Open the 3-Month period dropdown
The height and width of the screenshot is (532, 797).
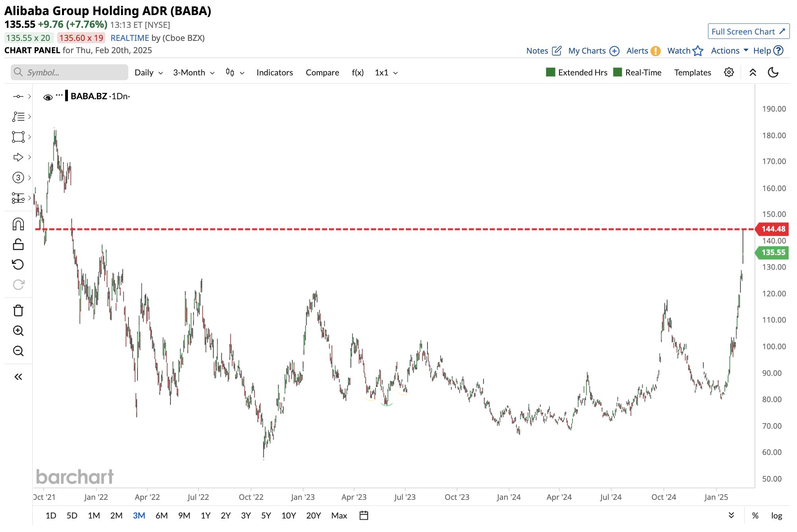pyautogui.click(x=194, y=73)
